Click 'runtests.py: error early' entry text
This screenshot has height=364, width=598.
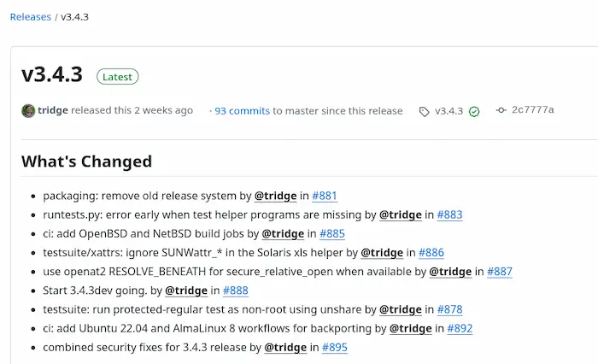202,214
